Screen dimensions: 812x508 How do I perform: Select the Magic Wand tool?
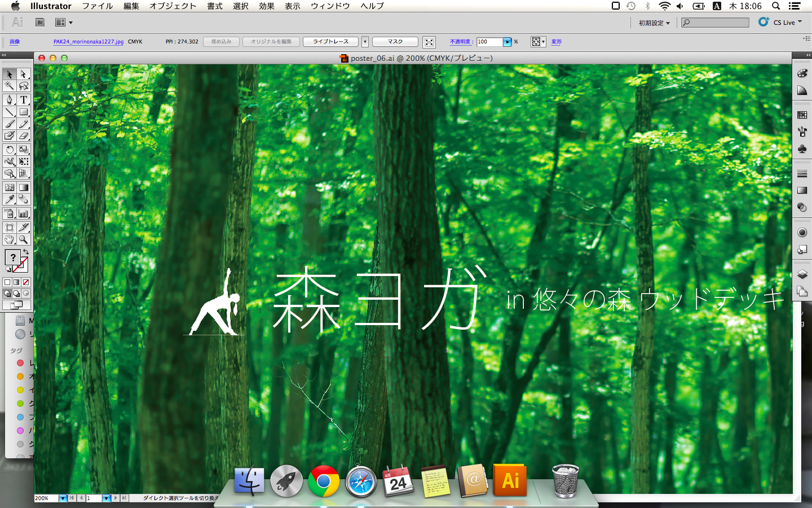point(10,86)
